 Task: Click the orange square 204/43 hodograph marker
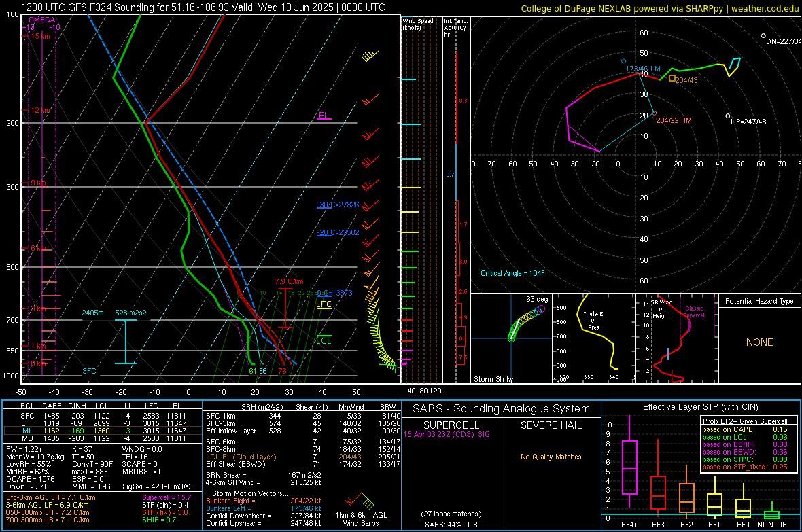coord(672,78)
